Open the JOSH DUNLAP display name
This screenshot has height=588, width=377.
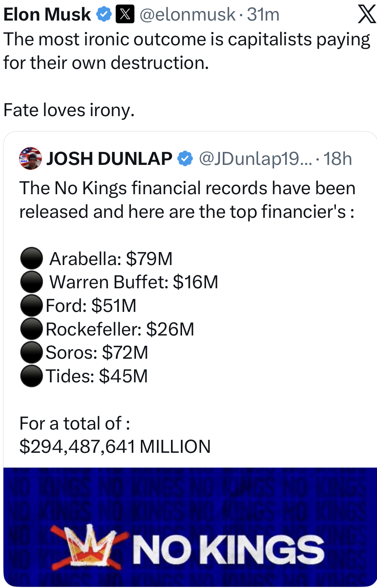pos(109,158)
